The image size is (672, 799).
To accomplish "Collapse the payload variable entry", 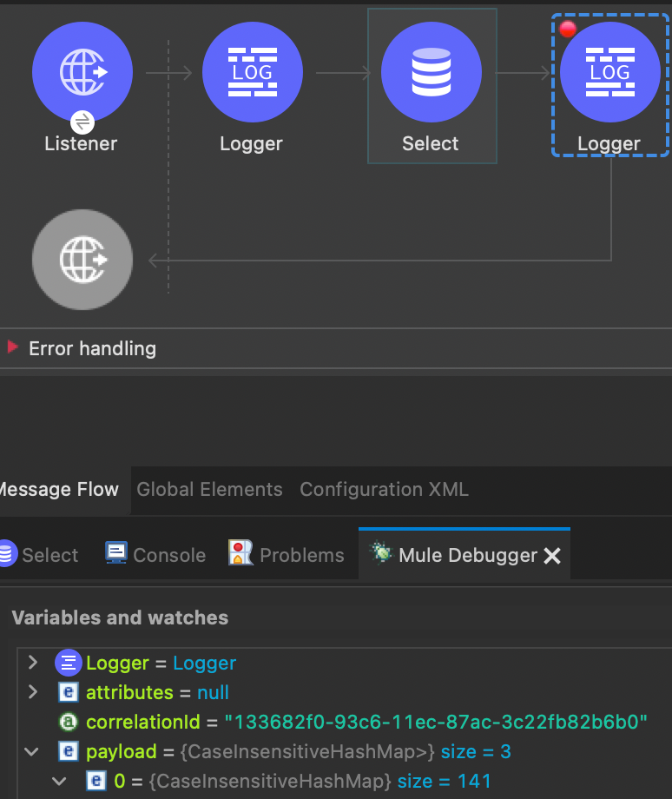I will pos(32,751).
